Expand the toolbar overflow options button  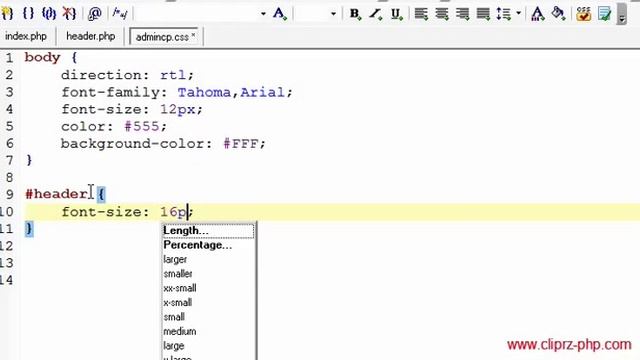click(622, 14)
